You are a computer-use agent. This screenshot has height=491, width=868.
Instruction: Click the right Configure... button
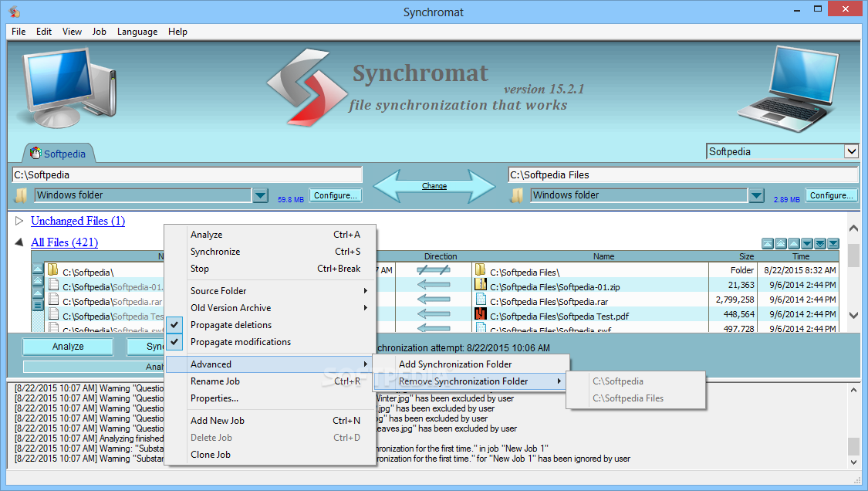tap(832, 195)
